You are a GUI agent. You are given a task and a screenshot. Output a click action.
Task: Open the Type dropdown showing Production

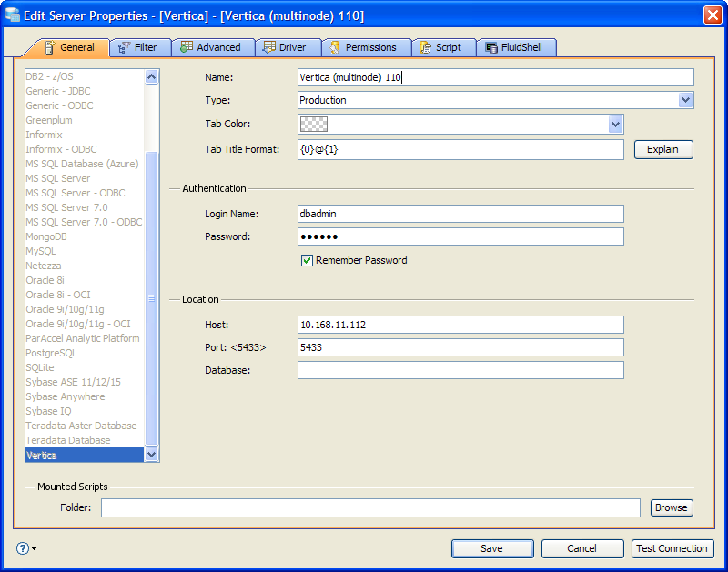495,100
